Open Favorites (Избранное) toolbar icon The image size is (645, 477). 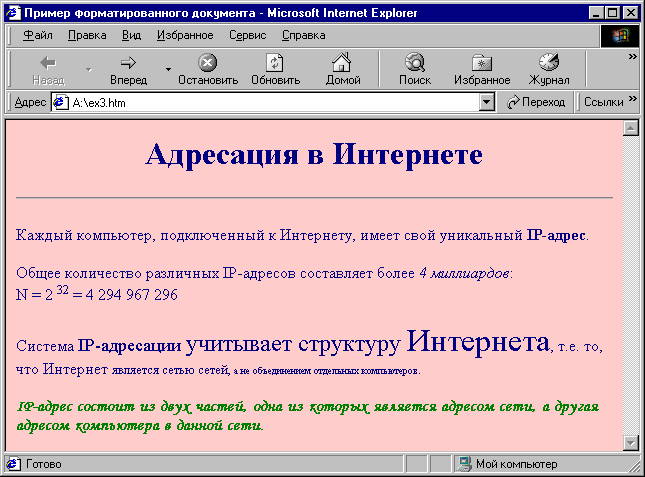tap(481, 62)
